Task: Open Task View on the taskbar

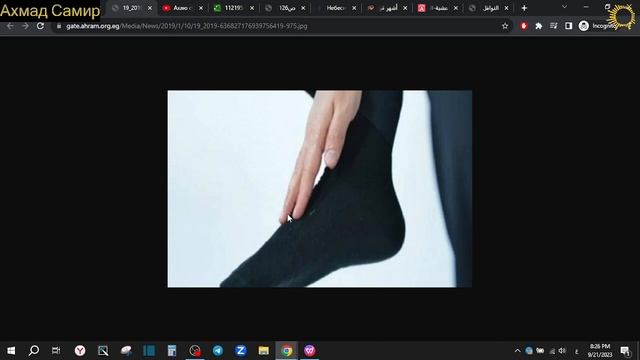Action: tap(56, 351)
